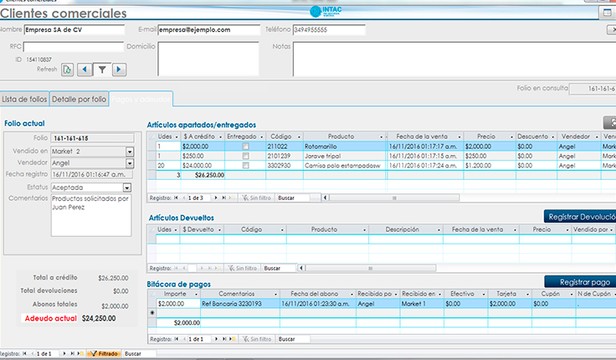Open the Código column filter in Artículos apartados

pyautogui.click(x=299, y=137)
